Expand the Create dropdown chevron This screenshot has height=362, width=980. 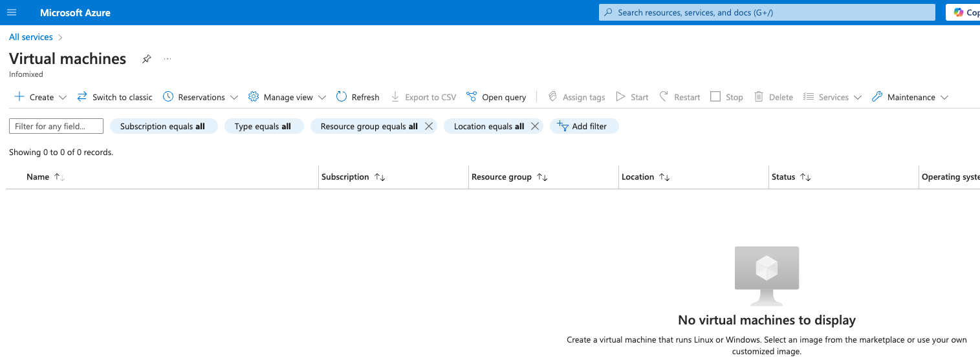pyautogui.click(x=63, y=98)
